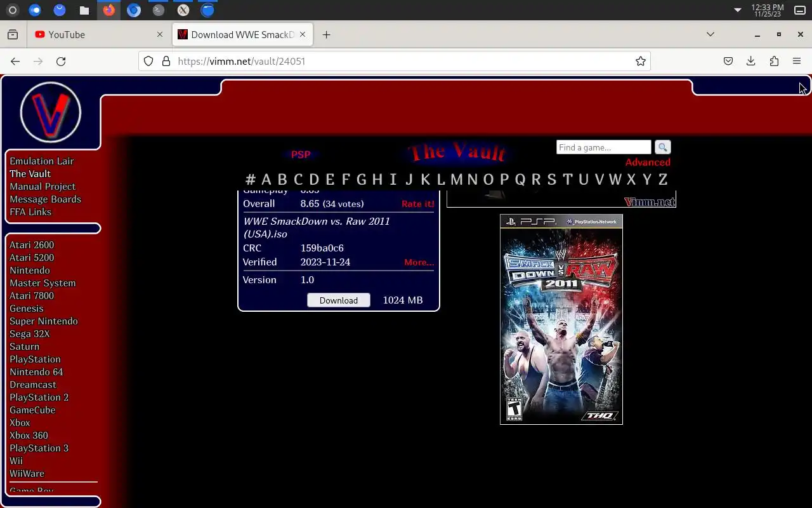This screenshot has height=508, width=812.
Task: Click the PSP system link
Action: pyautogui.click(x=301, y=154)
